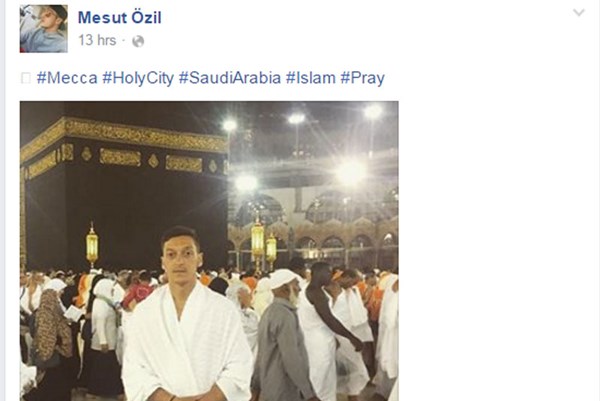The image size is (600, 401).
Task: Follow the #HolyCity hashtag
Action: (x=138, y=78)
